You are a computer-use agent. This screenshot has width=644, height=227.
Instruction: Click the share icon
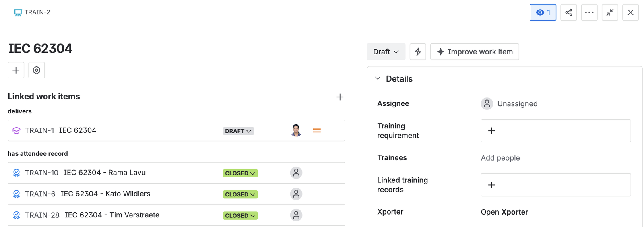click(x=568, y=12)
